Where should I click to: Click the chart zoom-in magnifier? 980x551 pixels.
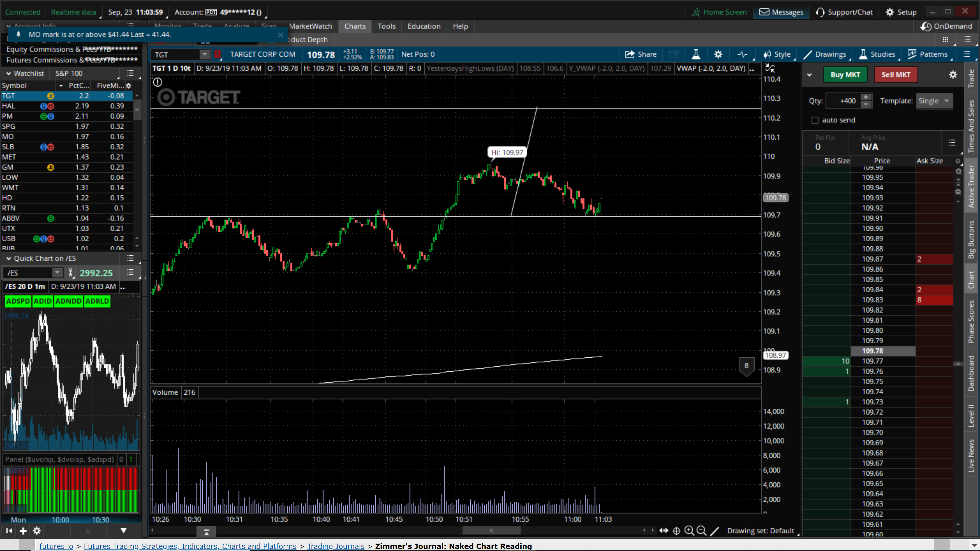click(689, 531)
